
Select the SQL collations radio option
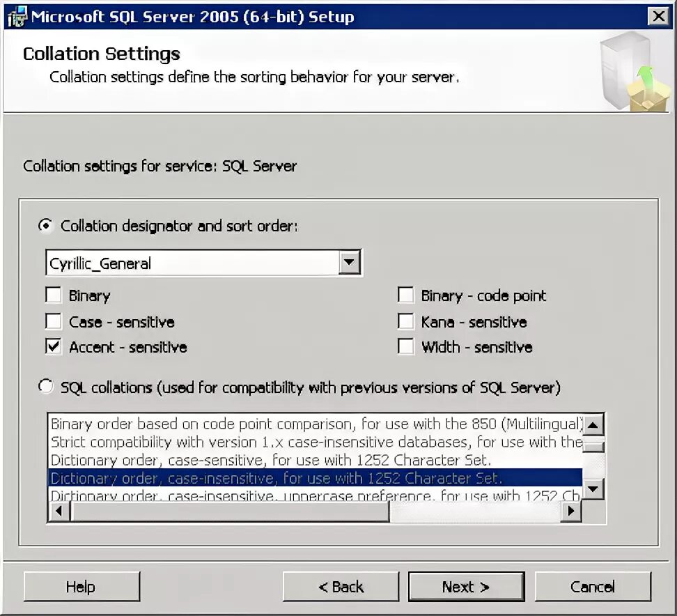[45, 387]
